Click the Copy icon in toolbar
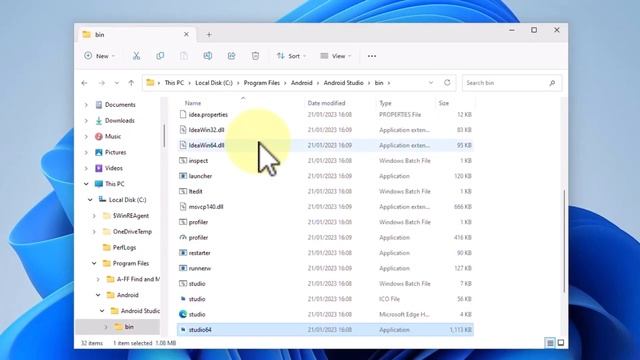640x360 pixels. [160, 56]
